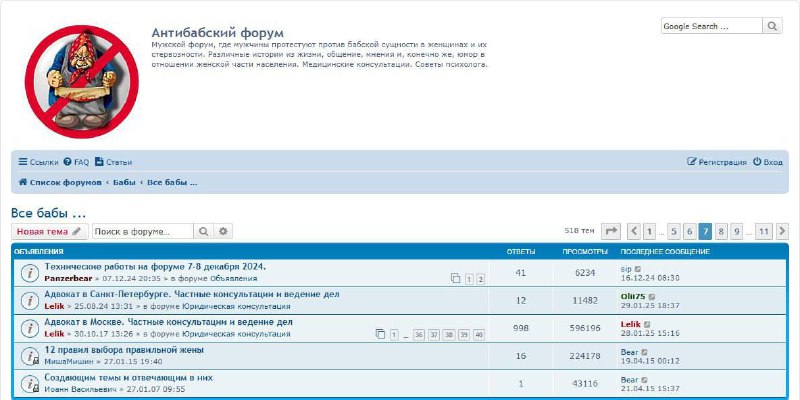View latest post by sip icon
Screen dimensions: 800x400
pyautogui.click(x=637, y=268)
